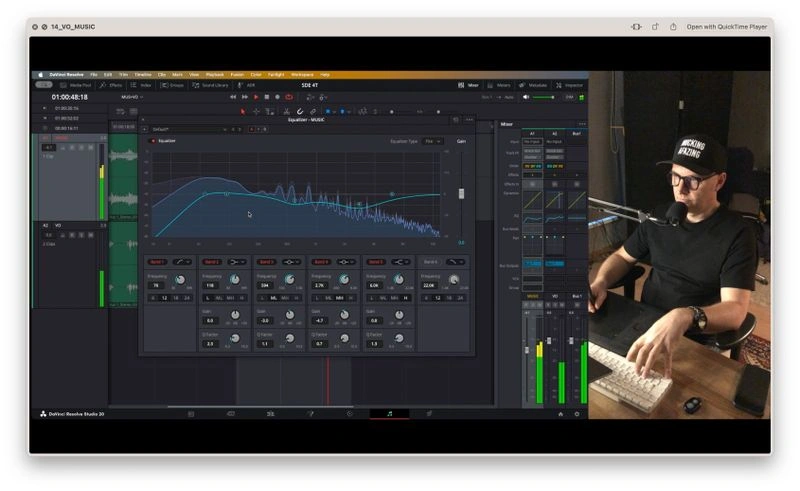The width and height of the screenshot is (800, 491).
Task: Open Band 4 filter shape dropdown
Action: pyautogui.click(x=346, y=262)
